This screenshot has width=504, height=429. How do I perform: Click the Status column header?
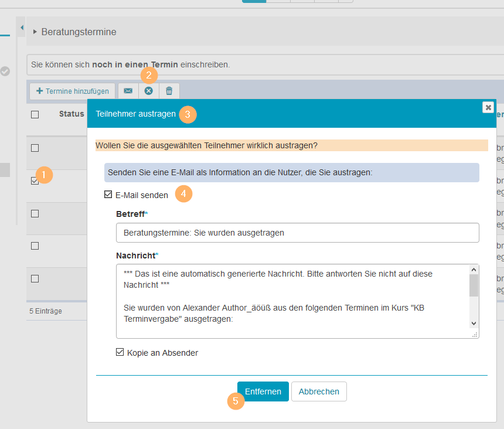point(71,114)
